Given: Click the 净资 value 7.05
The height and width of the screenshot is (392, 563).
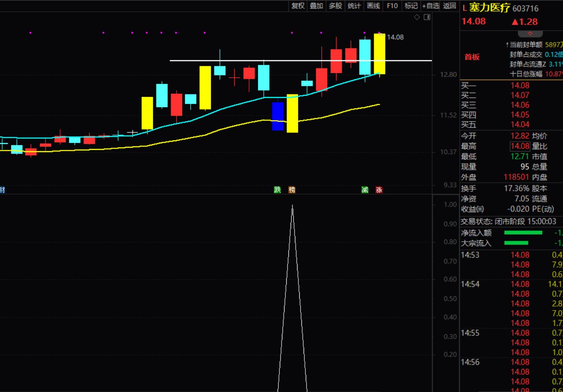Looking at the screenshot, I should 522,199.
